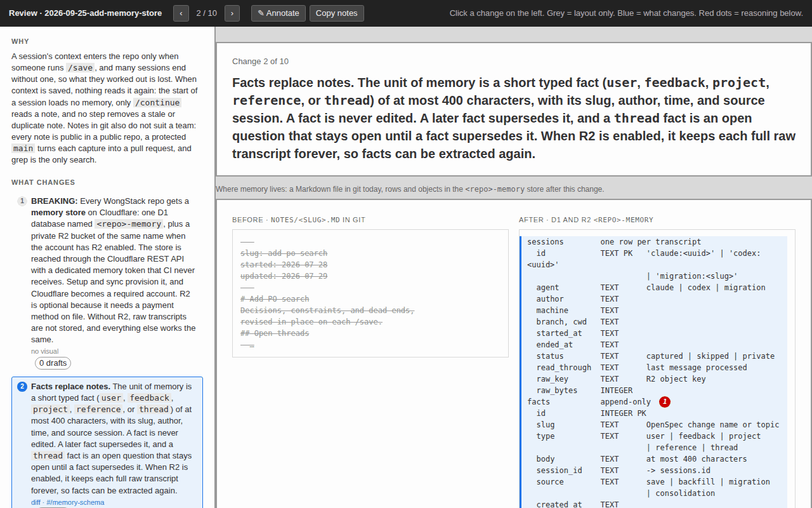Click the Review 2026-09-25-add-memory-store title

(x=85, y=13)
